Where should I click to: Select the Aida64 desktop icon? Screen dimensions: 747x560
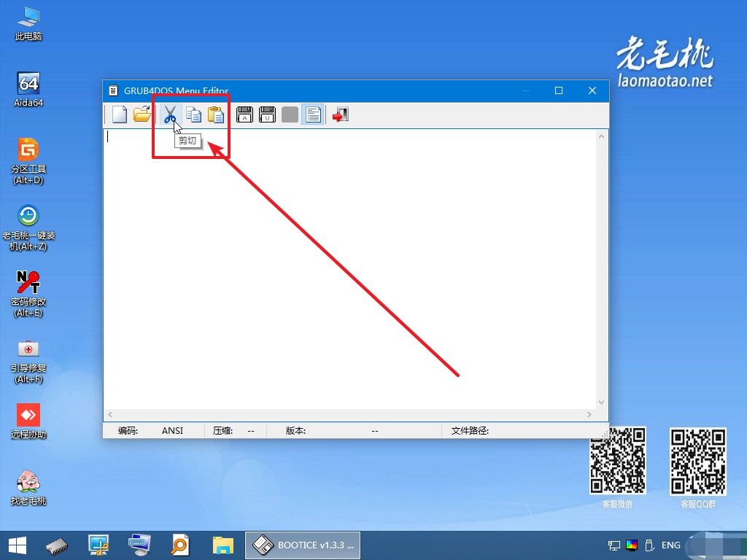click(28, 90)
